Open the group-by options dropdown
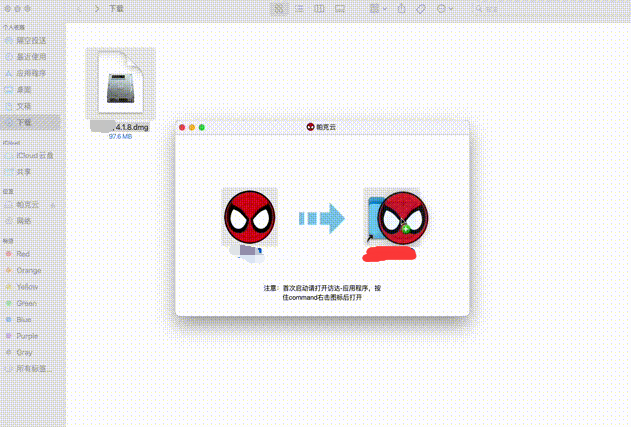Viewport: 631px width, 427px height. pos(378,8)
